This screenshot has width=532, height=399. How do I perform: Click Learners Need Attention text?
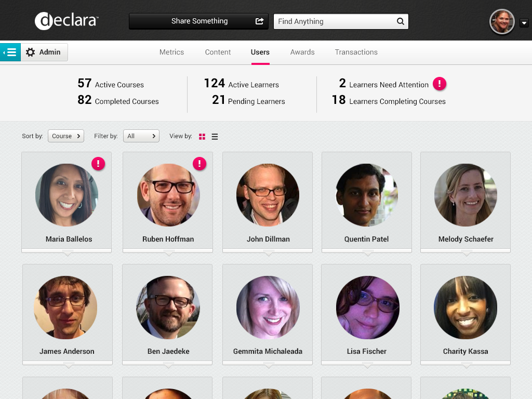389,85
